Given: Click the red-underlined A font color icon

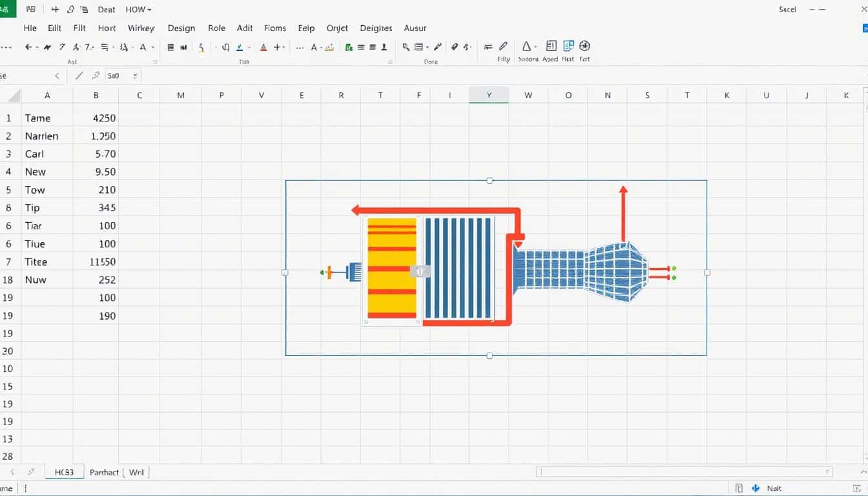Looking at the screenshot, I should pyautogui.click(x=263, y=48).
